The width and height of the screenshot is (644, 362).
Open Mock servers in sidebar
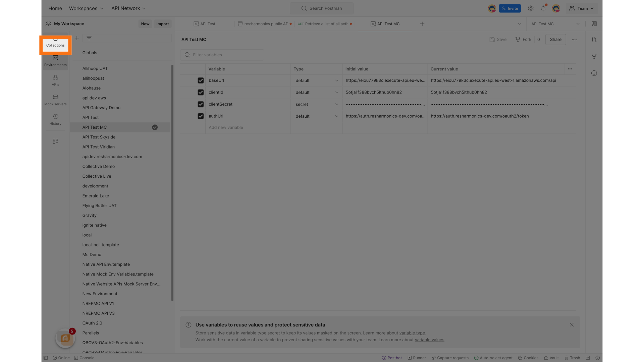pyautogui.click(x=55, y=100)
